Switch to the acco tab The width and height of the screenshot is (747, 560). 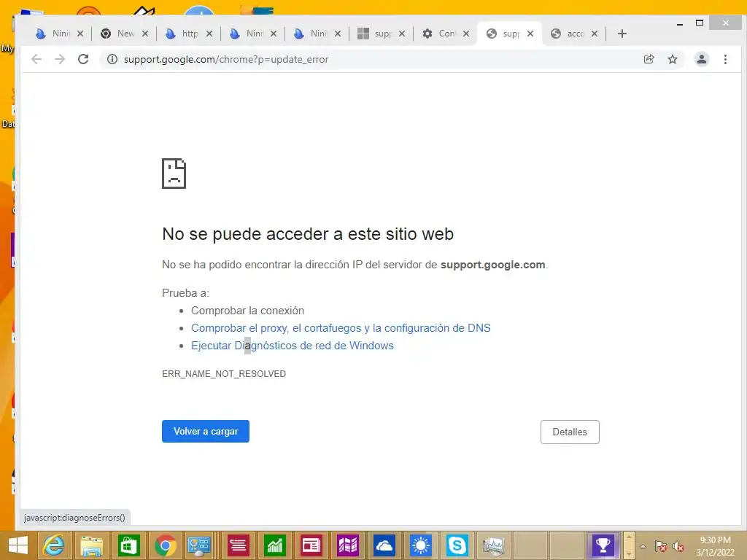tap(574, 34)
